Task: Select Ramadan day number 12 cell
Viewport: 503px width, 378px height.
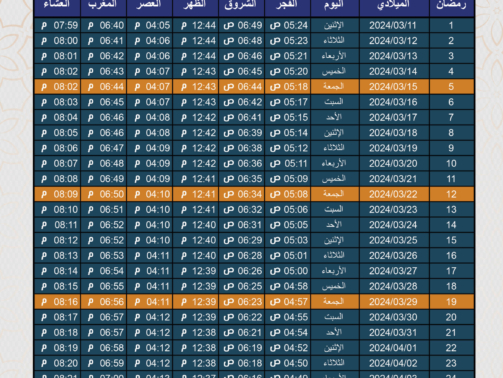Action: pos(452,194)
